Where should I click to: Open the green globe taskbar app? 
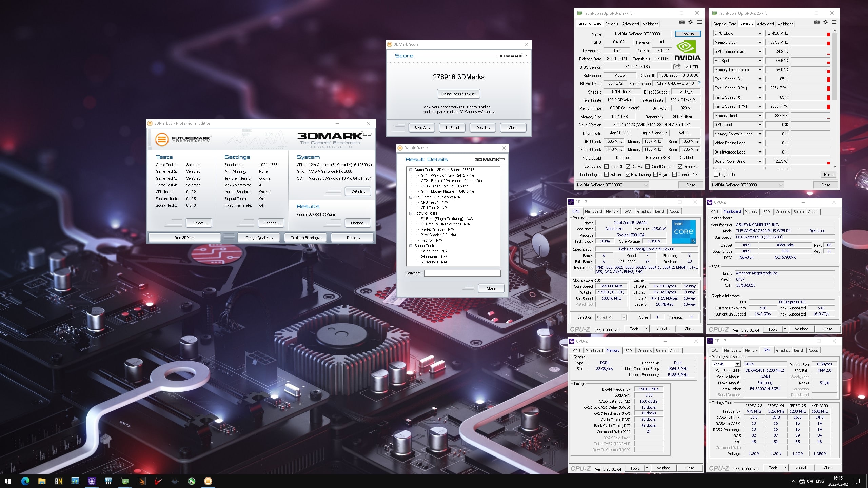pos(192,481)
